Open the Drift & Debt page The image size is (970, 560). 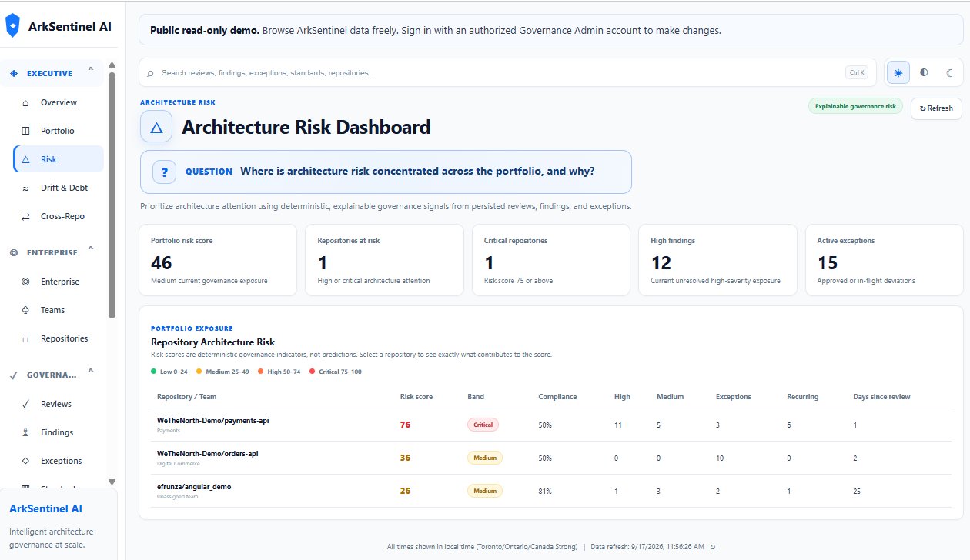pos(59,188)
